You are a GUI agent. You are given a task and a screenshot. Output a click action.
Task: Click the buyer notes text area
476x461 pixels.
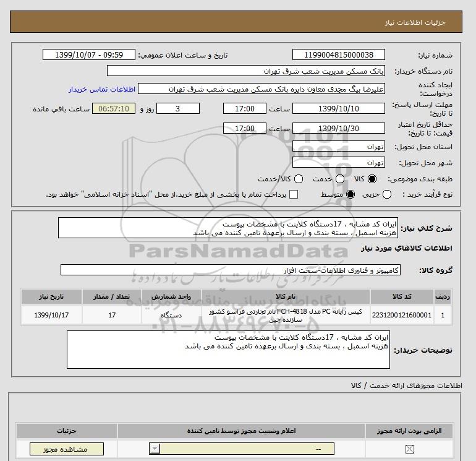click(x=228, y=350)
